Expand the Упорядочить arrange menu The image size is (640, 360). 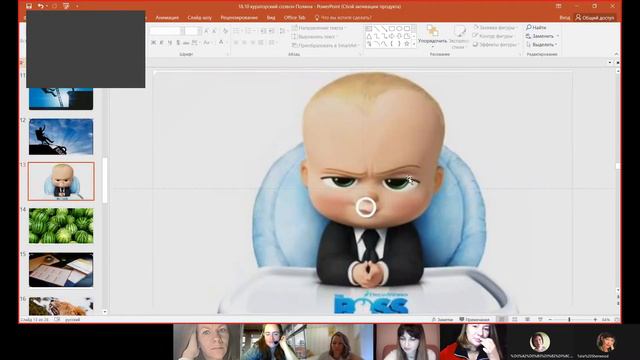click(x=432, y=37)
